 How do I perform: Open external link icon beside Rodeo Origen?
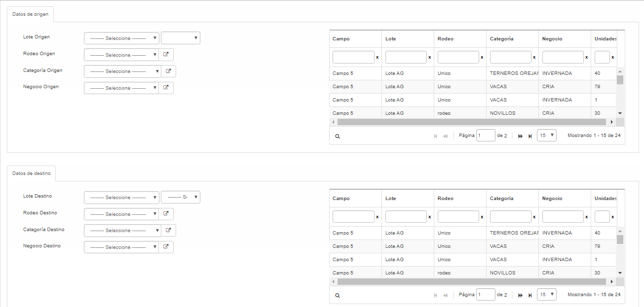(166, 55)
